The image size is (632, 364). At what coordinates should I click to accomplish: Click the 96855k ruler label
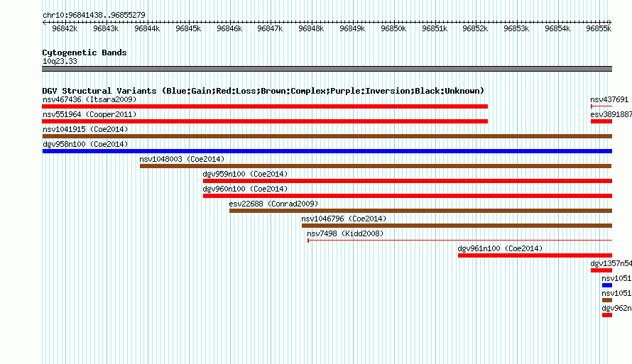pos(599,28)
